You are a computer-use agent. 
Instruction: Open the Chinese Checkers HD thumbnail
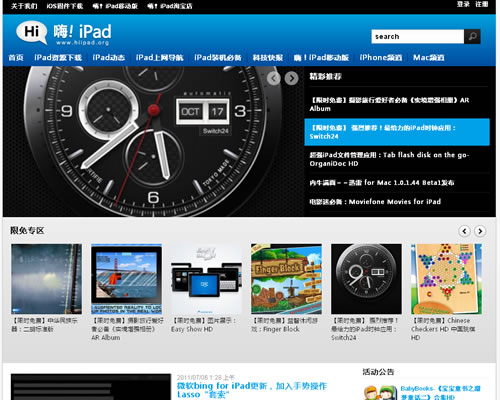[x=446, y=279]
